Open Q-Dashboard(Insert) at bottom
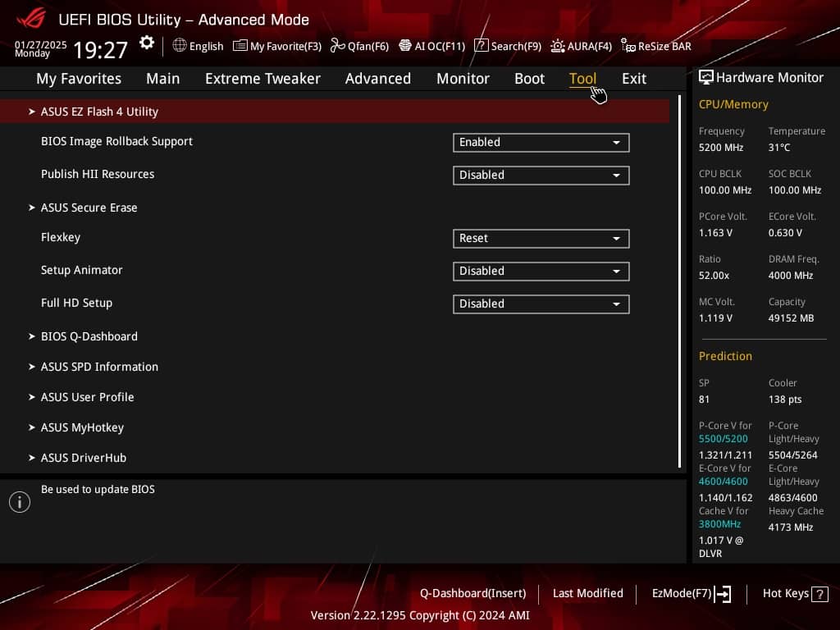Viewport: 840px width, 630px height. [x=473, y=594]
